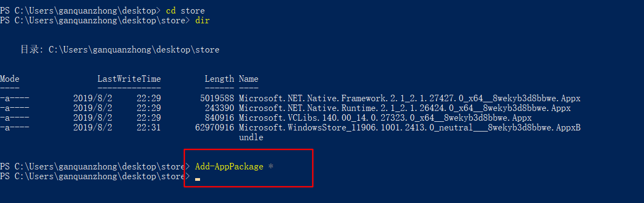Click the file size 243390
Viewport: 644px width, 203px height.
220,108
